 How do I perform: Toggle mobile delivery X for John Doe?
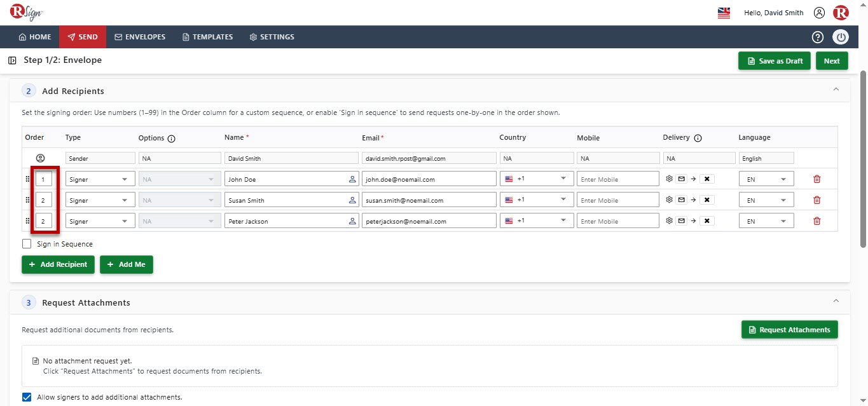click(706, 179)
